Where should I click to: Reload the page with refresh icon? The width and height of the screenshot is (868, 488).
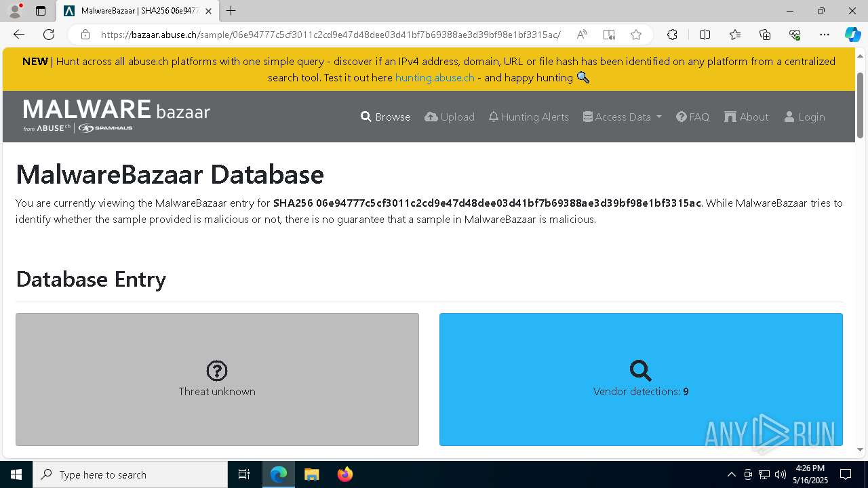click(x=49, y=35)
